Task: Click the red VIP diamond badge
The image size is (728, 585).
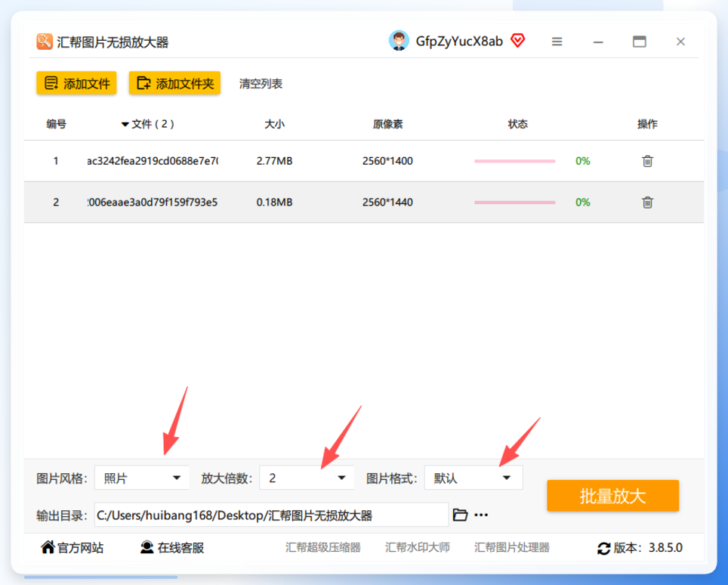Action: tap(517, 41)
